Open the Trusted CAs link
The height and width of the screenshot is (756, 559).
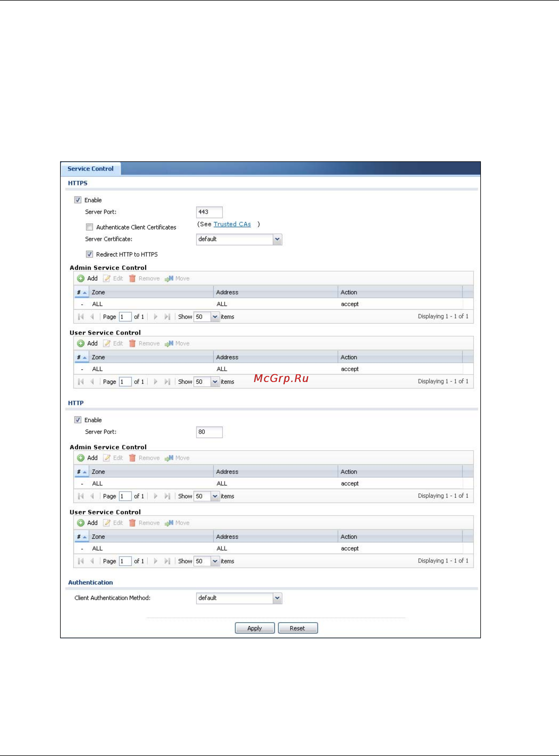tap(232, 224)
